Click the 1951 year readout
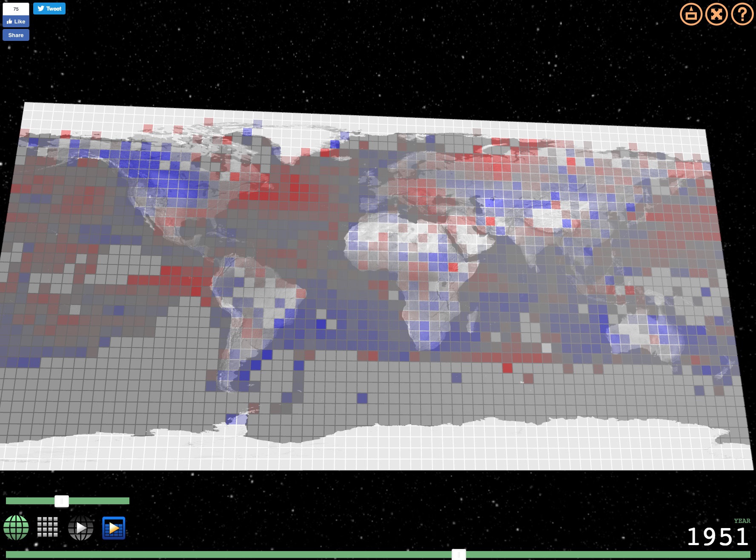 coord(718,537)
